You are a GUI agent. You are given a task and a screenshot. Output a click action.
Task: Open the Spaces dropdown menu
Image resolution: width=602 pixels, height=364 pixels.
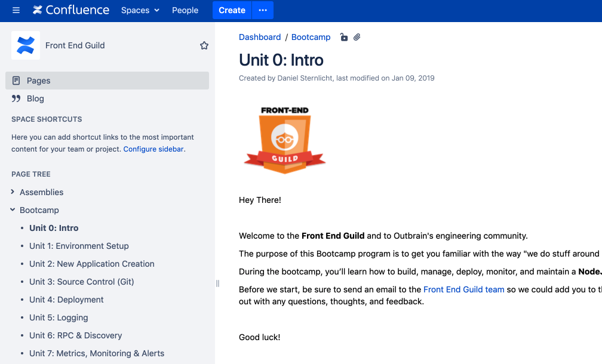[x=140, y=10]
